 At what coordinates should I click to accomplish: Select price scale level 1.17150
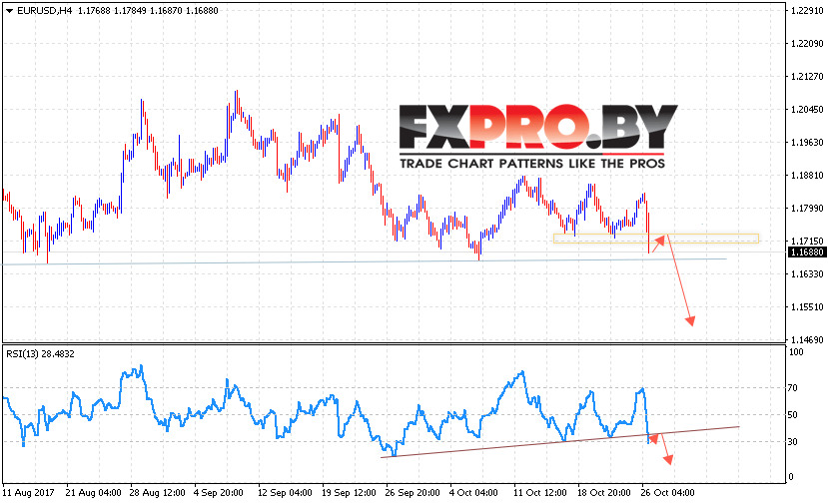807,241
